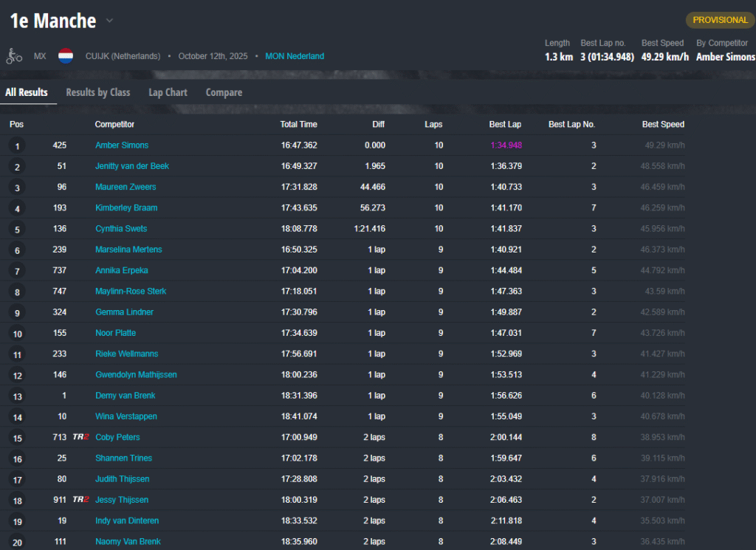
Task: Click the By Competitor Amber Simons name
Action: coord(725,57)
